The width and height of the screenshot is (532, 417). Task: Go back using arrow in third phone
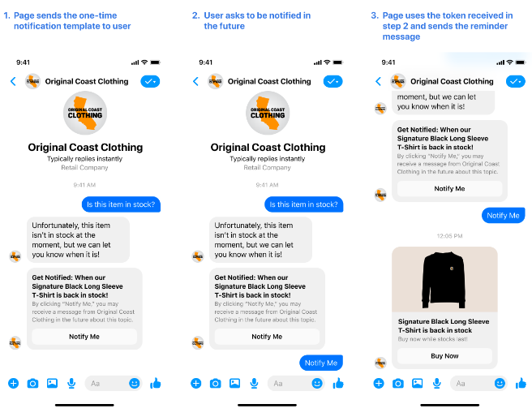point(379,81)
